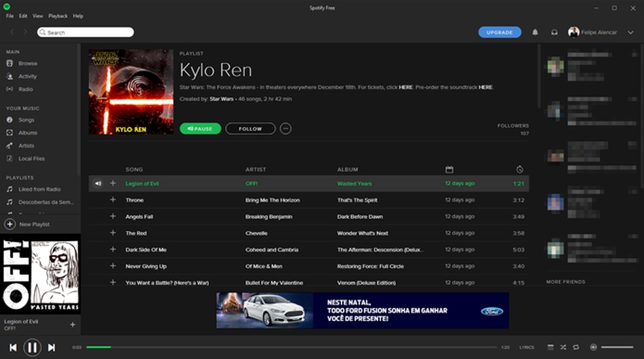Image resolution: width=644 pixels, height=359 pixels.
Task: Open Artists in Your Music
Action: pos(26,145)
